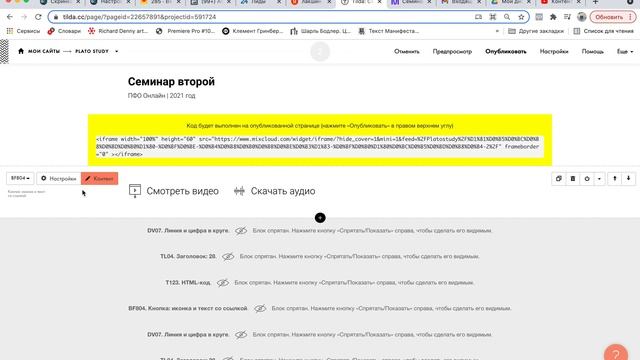Open the Chrome profile avatar
Screen dimensions: 640x360
click(582, 17)
